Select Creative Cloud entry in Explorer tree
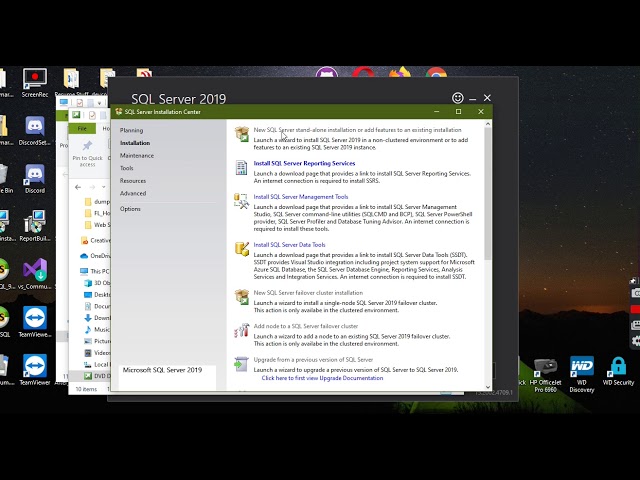Viewport: 640px width, 480px height. (96, 240)
